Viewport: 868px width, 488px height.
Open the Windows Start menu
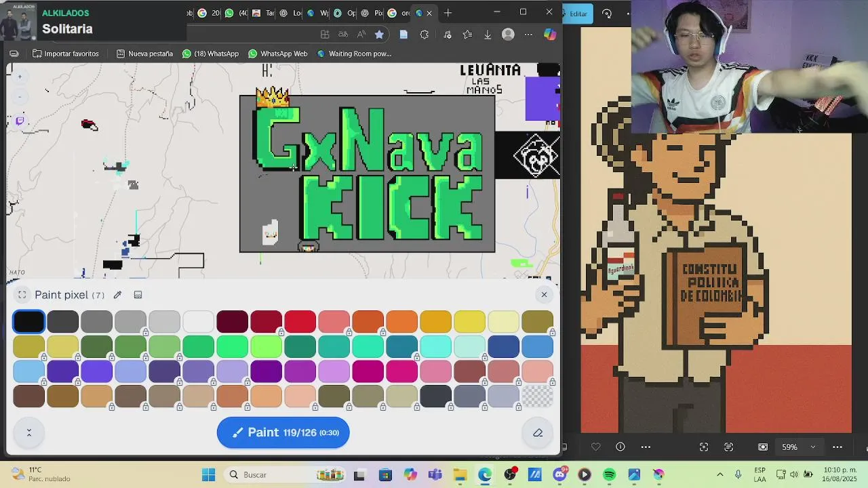pos(208,474)
